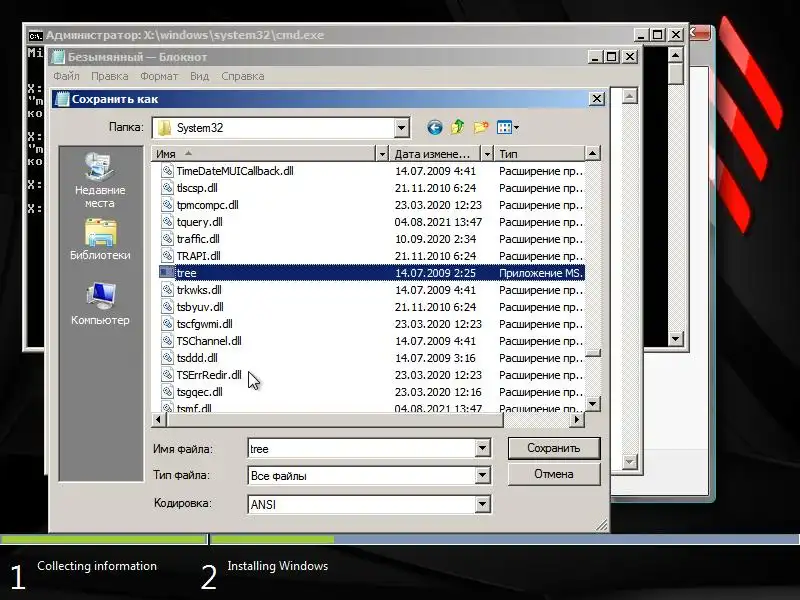This screenshot has height=600, width=800.
Task: Click the horizontal scrollbar right arrow
Action: [577, 419]
